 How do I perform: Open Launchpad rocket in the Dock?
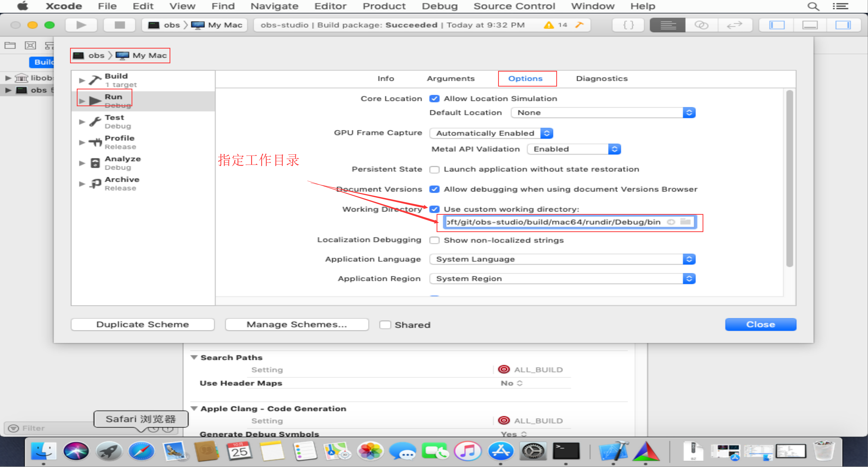click(109, 451)
